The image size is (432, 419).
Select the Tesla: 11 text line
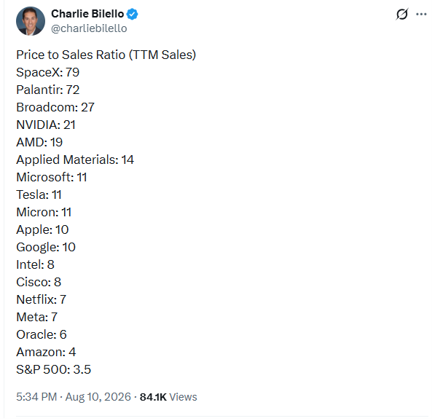coord(39,195)
